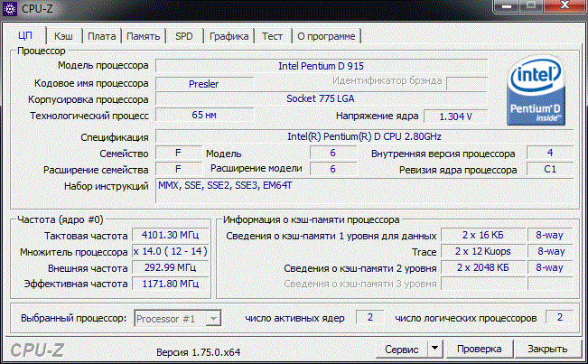Click the empty level 3 cache size field
Screen dimensions: 588x364
coord(483,284)
